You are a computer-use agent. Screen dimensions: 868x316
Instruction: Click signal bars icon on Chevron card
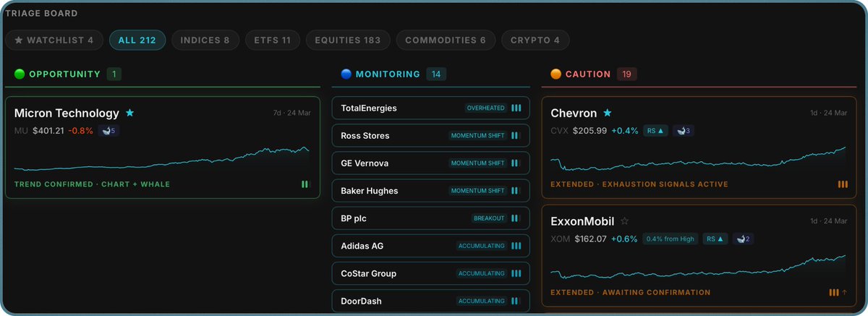click(843, 184)
